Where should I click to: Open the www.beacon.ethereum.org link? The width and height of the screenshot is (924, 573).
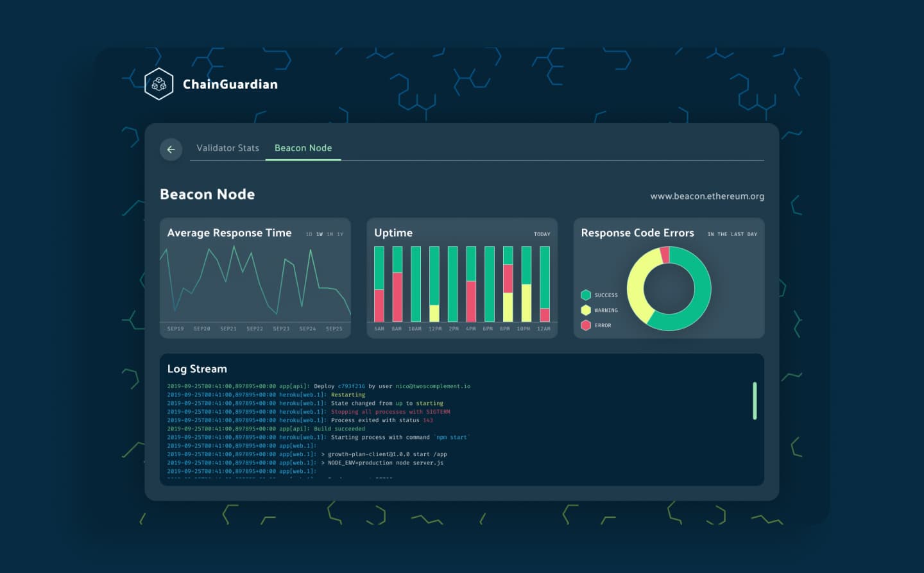706,196
